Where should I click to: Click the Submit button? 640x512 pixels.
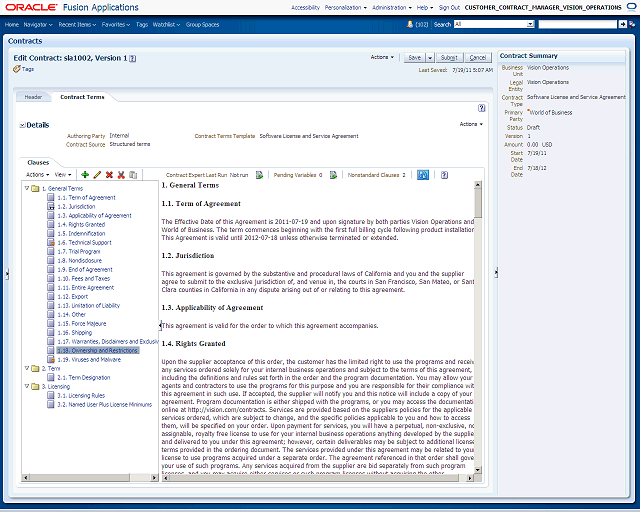449,58
